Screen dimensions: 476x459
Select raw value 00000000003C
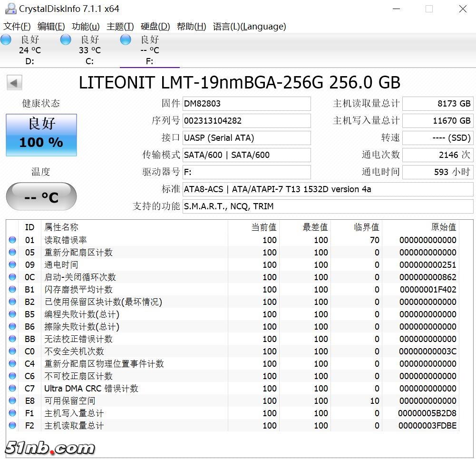(427, 351)
